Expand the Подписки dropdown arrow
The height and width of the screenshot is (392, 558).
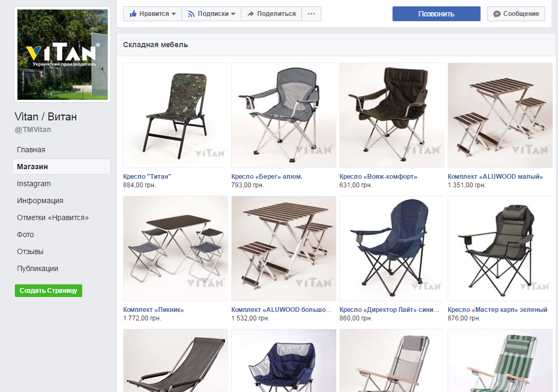(233, 14)
